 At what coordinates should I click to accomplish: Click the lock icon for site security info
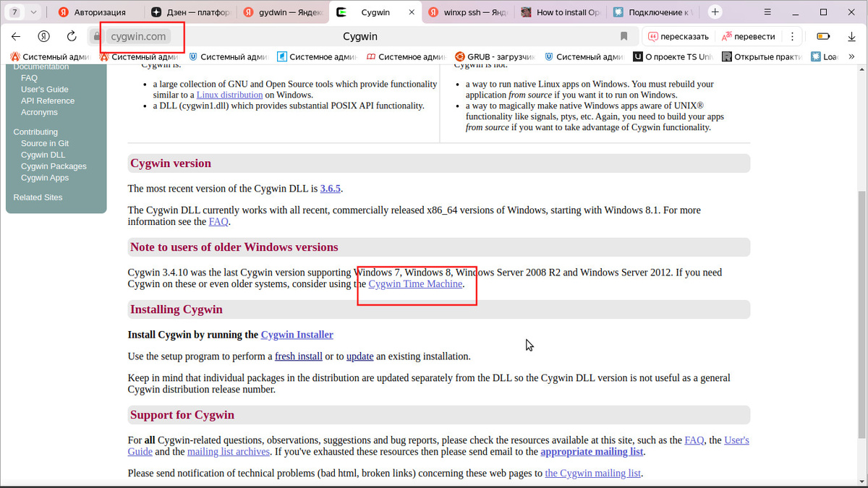(x=97, y=36)
